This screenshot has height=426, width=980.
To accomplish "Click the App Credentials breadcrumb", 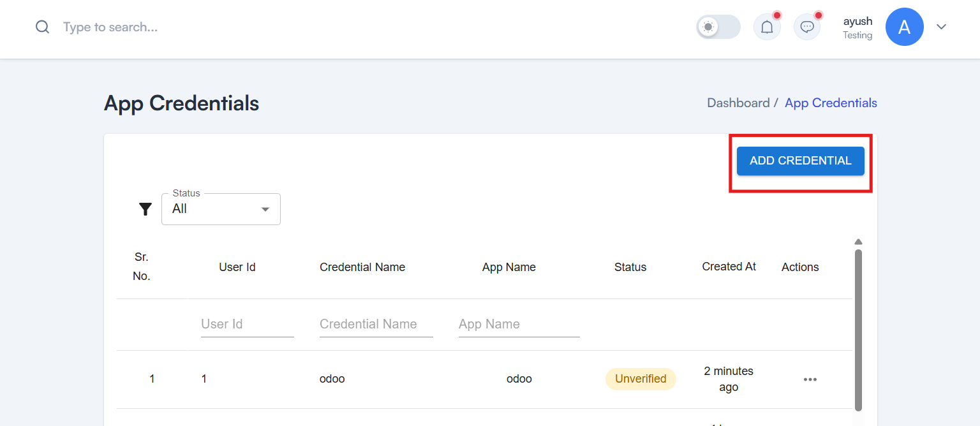I will pos(831,103).
